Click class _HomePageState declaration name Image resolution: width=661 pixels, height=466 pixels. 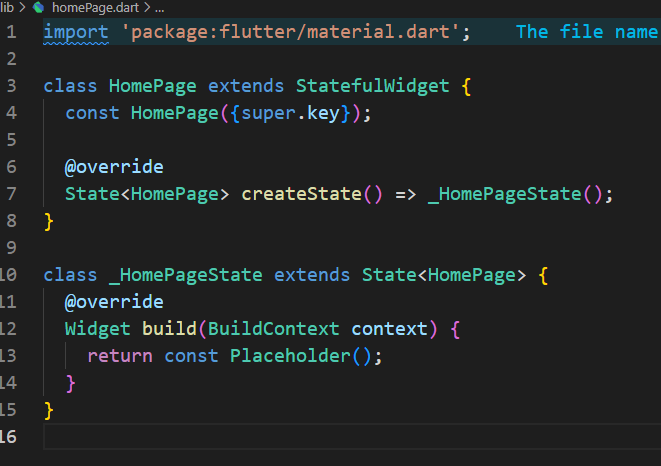coord(185,275)
